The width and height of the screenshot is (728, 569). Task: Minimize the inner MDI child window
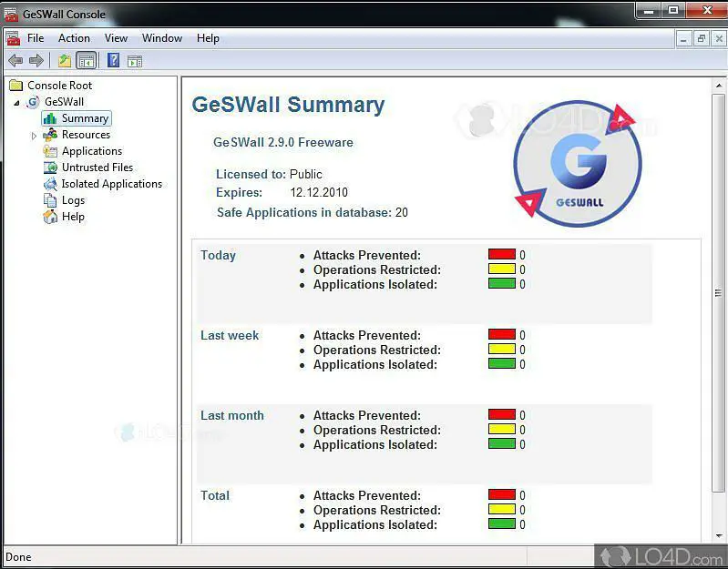[x=683, y=39]
